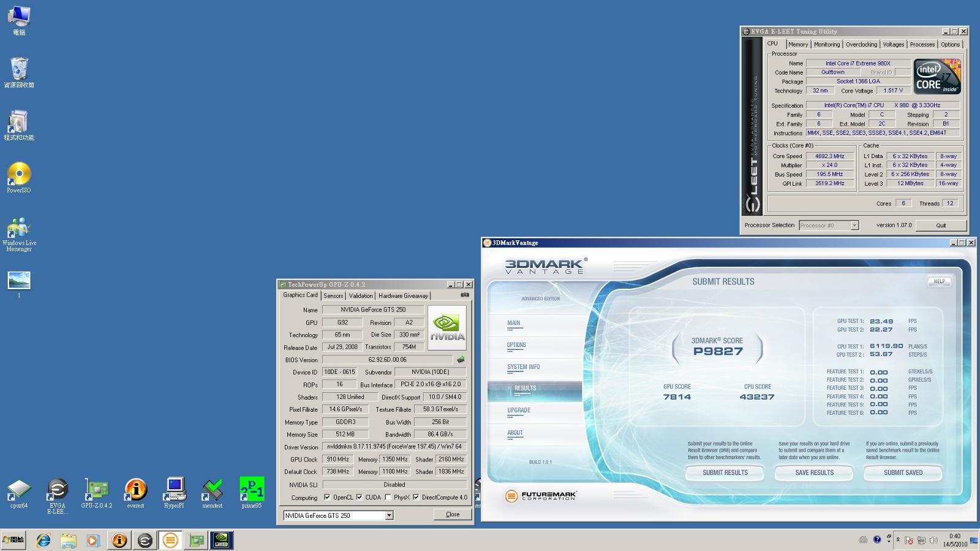The image size is (980, 551).
Task: Open the Voltages tab in E-LEET
Action: coord(893,44)
